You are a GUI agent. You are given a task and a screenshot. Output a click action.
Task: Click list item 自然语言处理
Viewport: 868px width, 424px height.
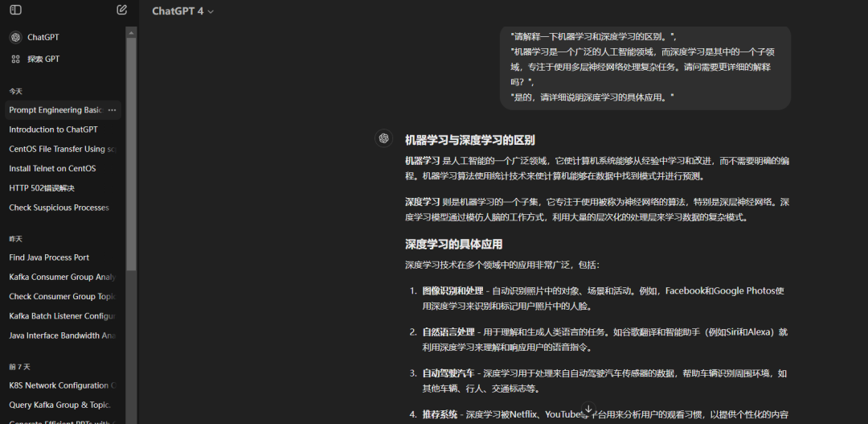click(x=448, y=332)
